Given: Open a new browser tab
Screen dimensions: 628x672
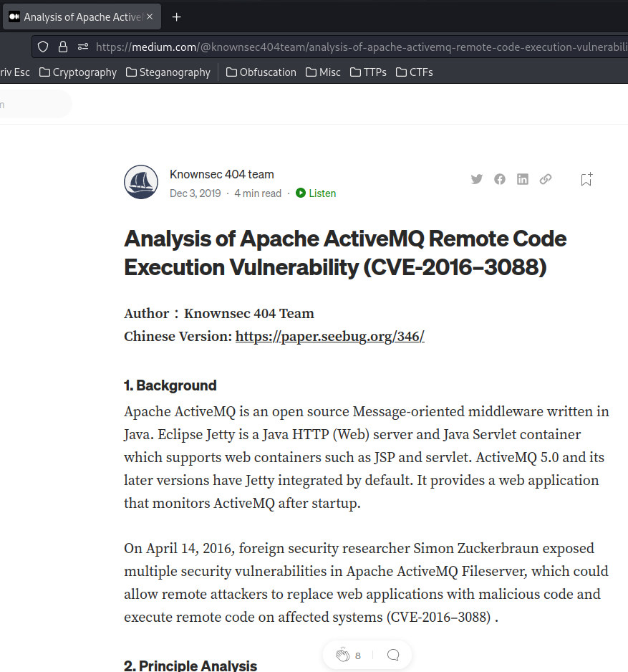Looking at the screenshot, I should (176, 17).
